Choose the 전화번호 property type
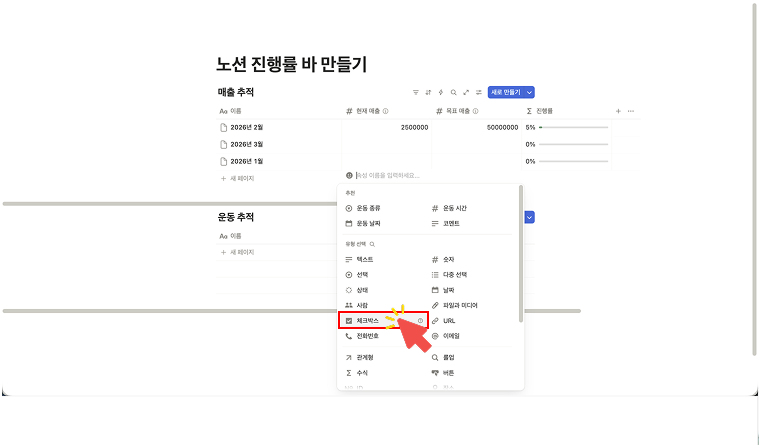The image size is (760, 445). tap(362, 336)
